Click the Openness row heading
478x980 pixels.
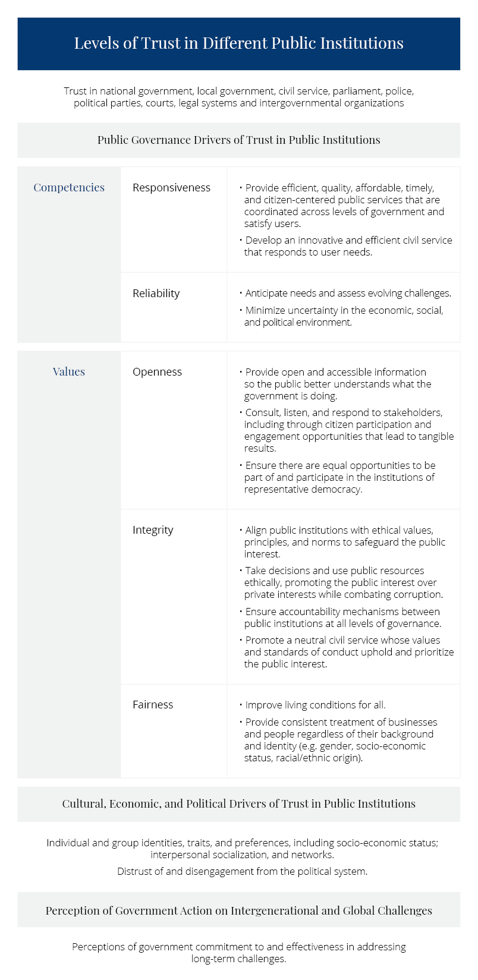click(x=157, y=372)
